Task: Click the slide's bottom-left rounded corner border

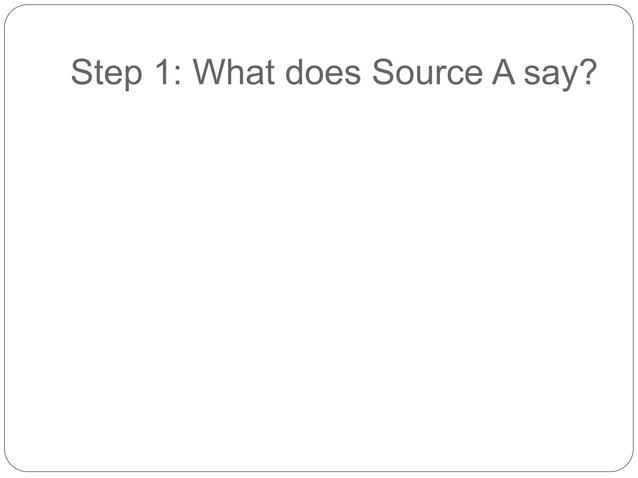Action: (11, 465)
